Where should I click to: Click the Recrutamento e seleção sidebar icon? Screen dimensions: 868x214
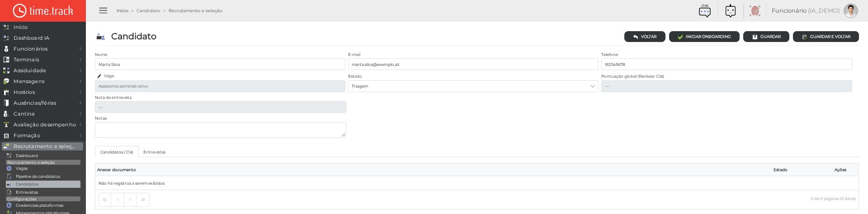[x=6, y=146]
